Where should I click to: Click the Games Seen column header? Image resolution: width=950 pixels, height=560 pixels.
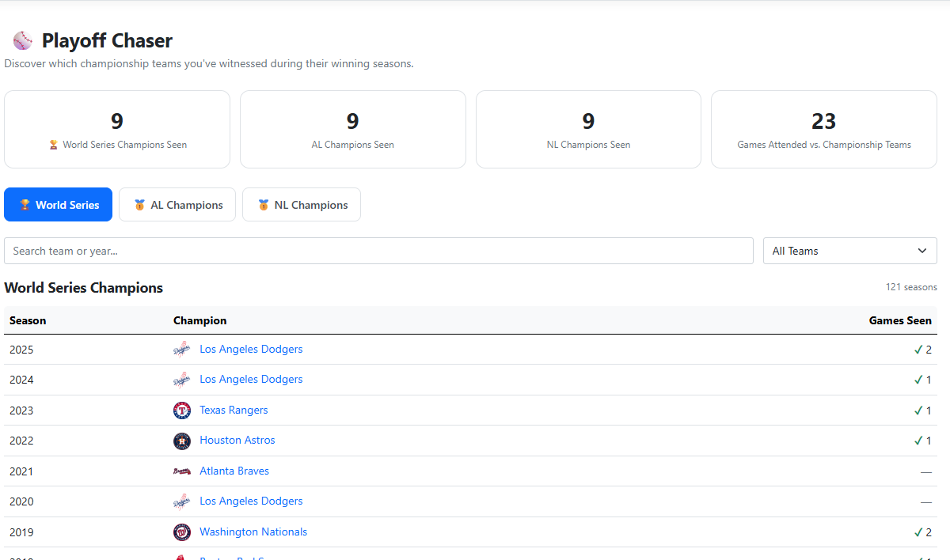pos(900,321)
